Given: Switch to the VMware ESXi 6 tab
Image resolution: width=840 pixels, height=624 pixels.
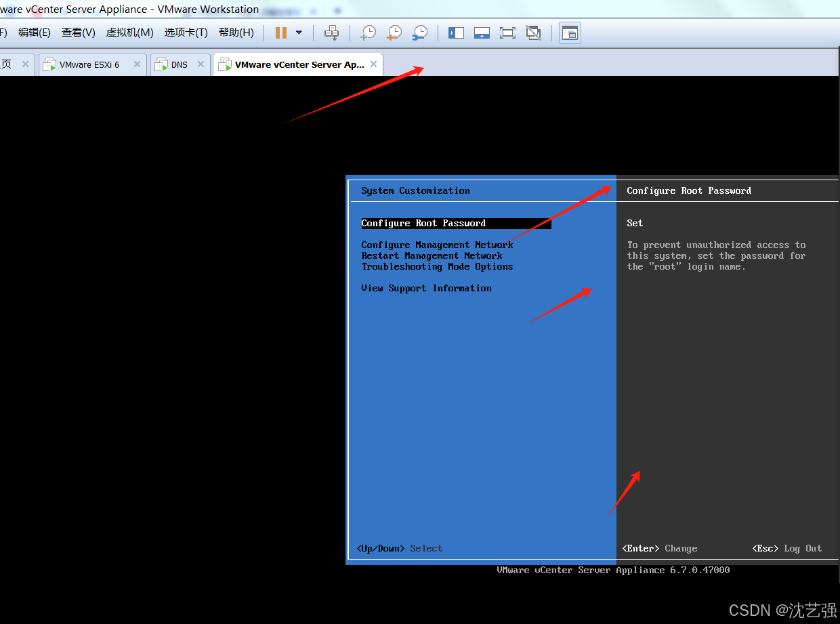Looking at the screenshot, I should pos(92,64).
